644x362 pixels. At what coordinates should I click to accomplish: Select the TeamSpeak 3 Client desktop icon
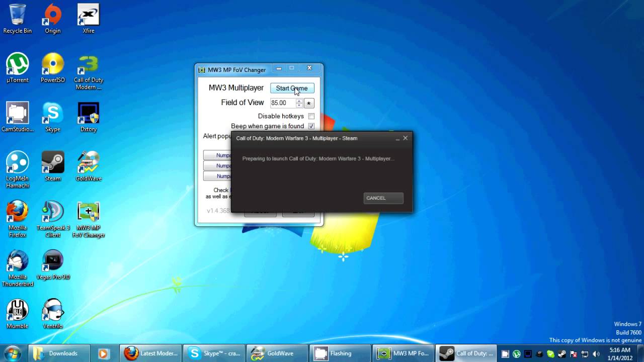pyautogui.click(x=52, y=219)
